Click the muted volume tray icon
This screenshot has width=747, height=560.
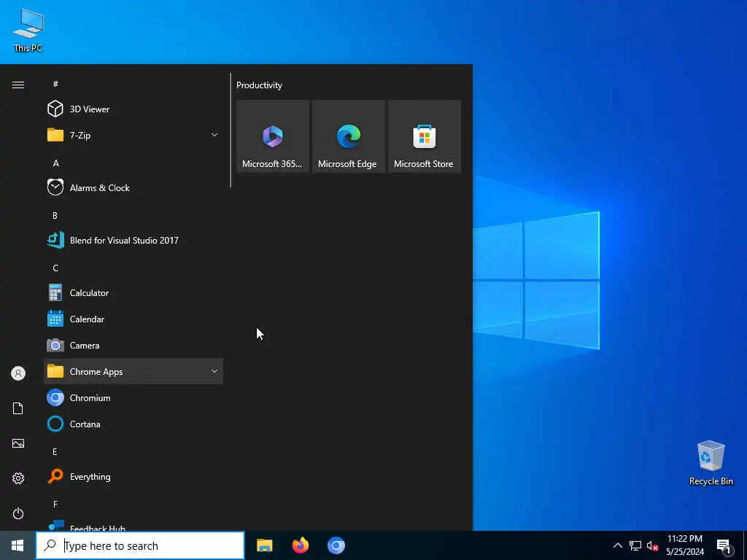(652, 545)
